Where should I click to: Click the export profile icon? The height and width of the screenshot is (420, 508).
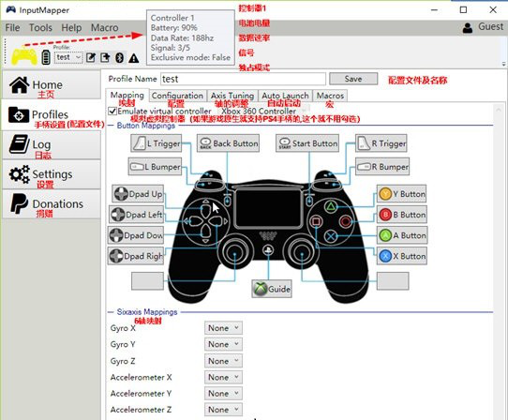[x=105, y=58]
